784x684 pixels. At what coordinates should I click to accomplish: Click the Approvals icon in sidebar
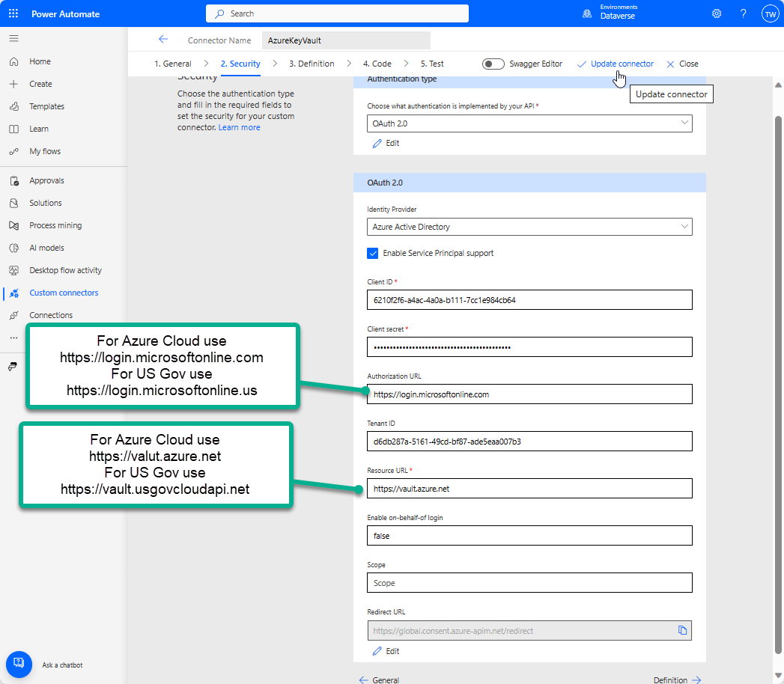coord(14,181)
